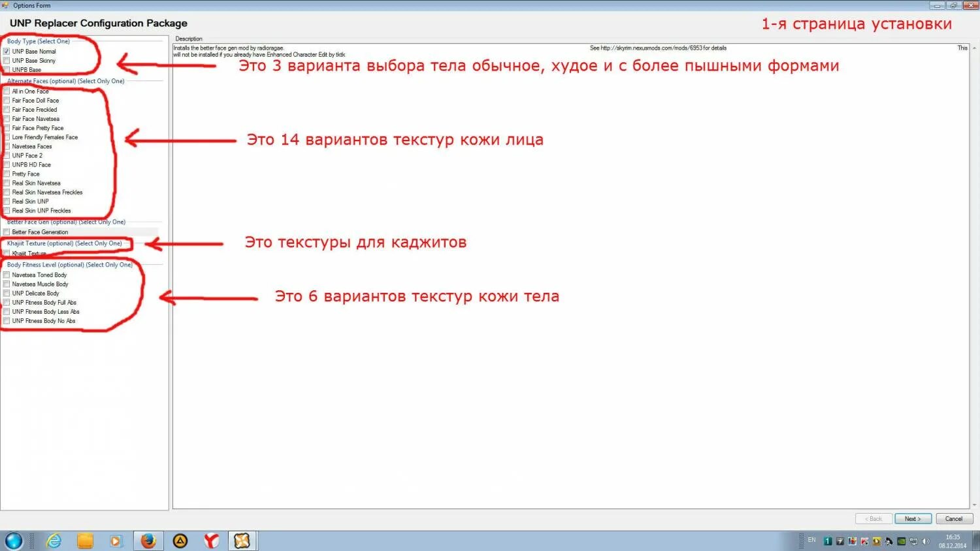The width and height of the screenshot is (980, 551).
Task: Select UNP Fitness Body Less Abs checkbox
Action: point(7,312)
